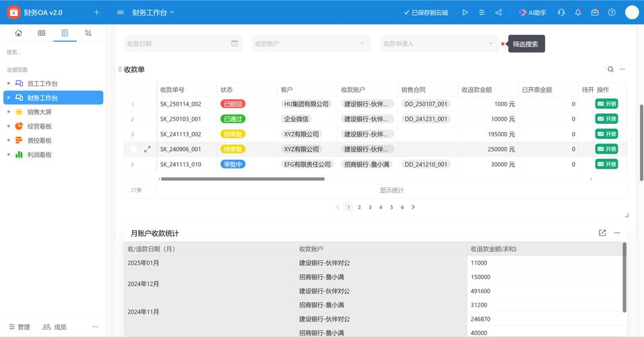
Task: Add a new page with plus icon
Action: [x=96, y=12]
